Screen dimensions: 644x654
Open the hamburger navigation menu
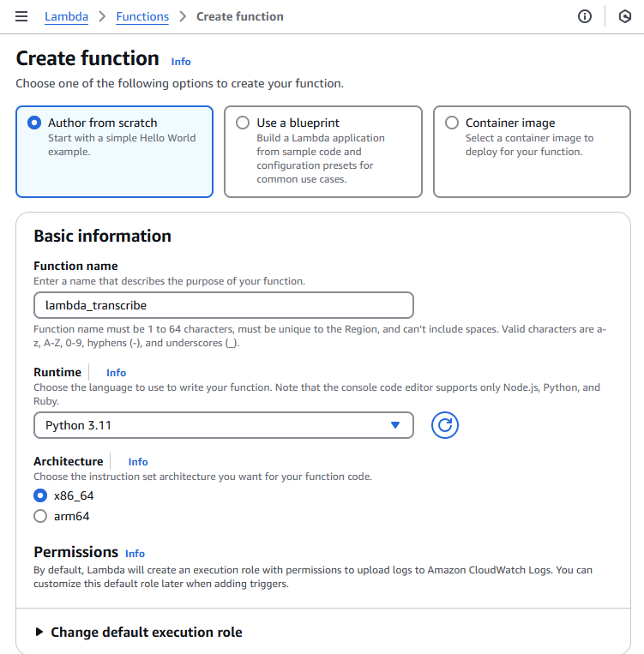coord(21,16)
